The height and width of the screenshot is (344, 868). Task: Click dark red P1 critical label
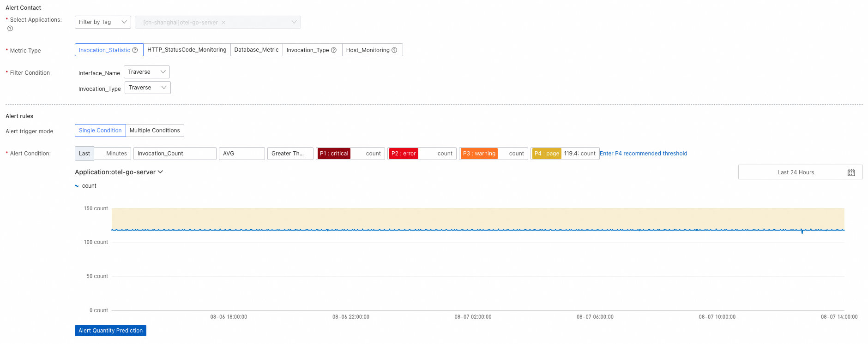(334, 154)
